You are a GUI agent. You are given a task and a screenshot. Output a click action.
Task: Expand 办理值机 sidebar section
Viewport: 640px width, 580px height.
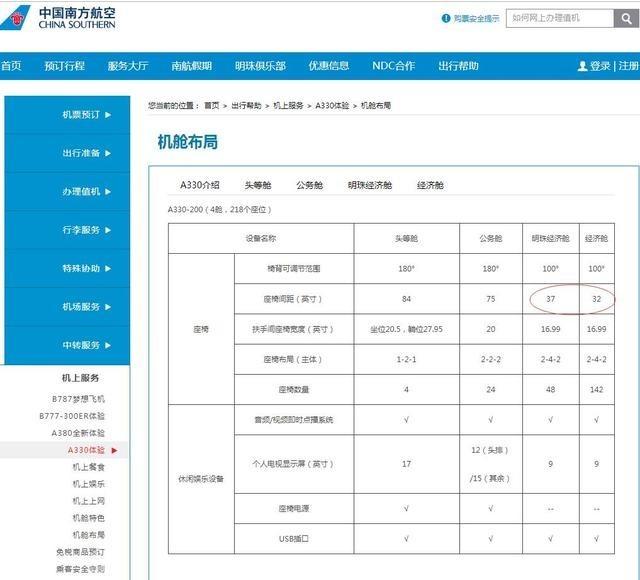click(x=67, y=191)
